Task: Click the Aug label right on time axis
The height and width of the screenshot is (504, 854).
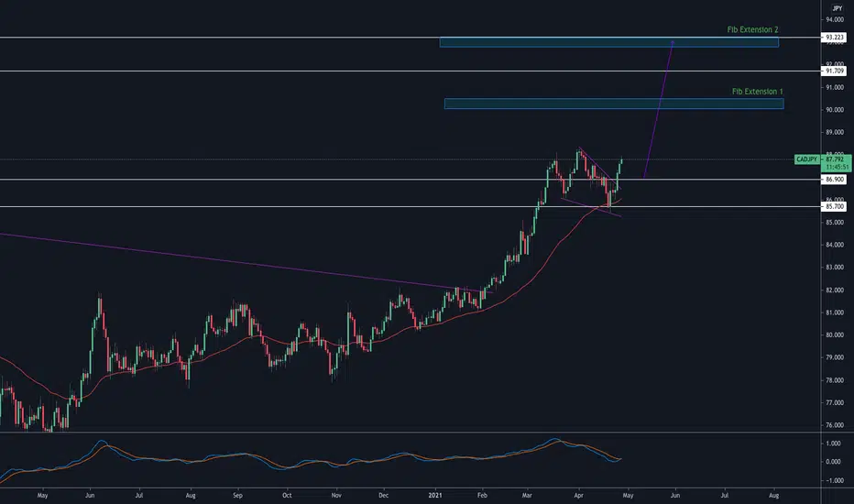Action: (x=773, y=495)
